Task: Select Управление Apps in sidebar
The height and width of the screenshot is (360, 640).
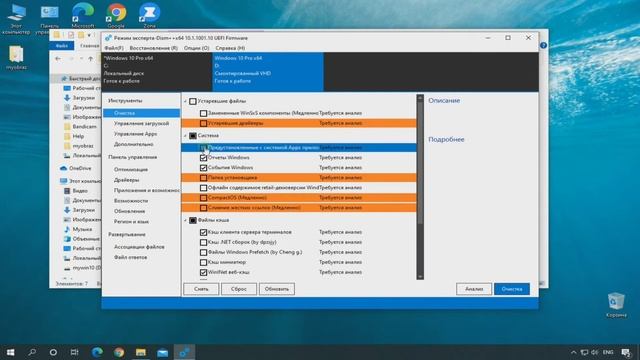Action: [x=135, y=134]
